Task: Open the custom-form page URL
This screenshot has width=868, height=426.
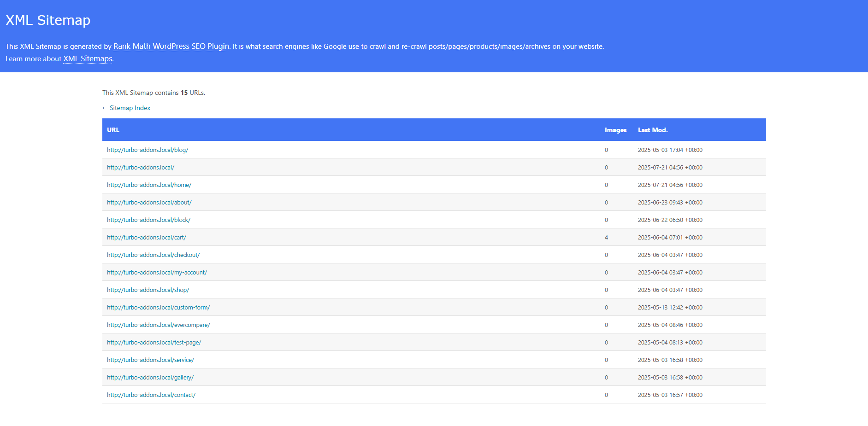Action: [x=158, y=307]
